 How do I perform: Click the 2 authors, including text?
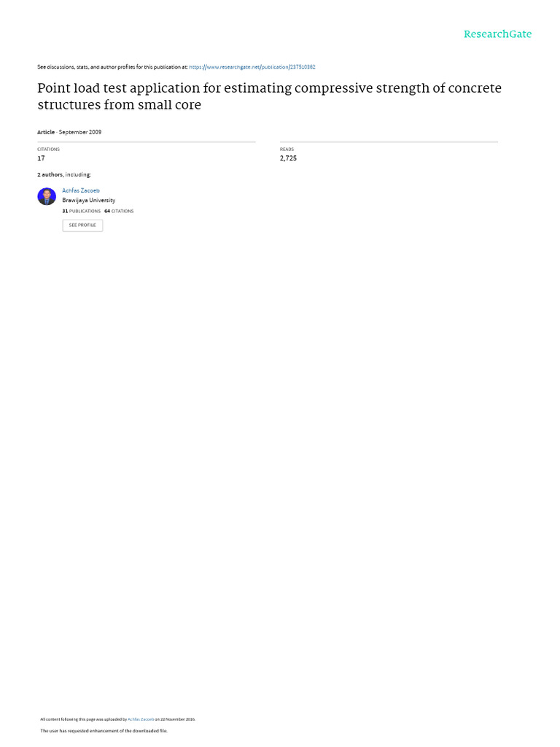[x=64, y=175]
